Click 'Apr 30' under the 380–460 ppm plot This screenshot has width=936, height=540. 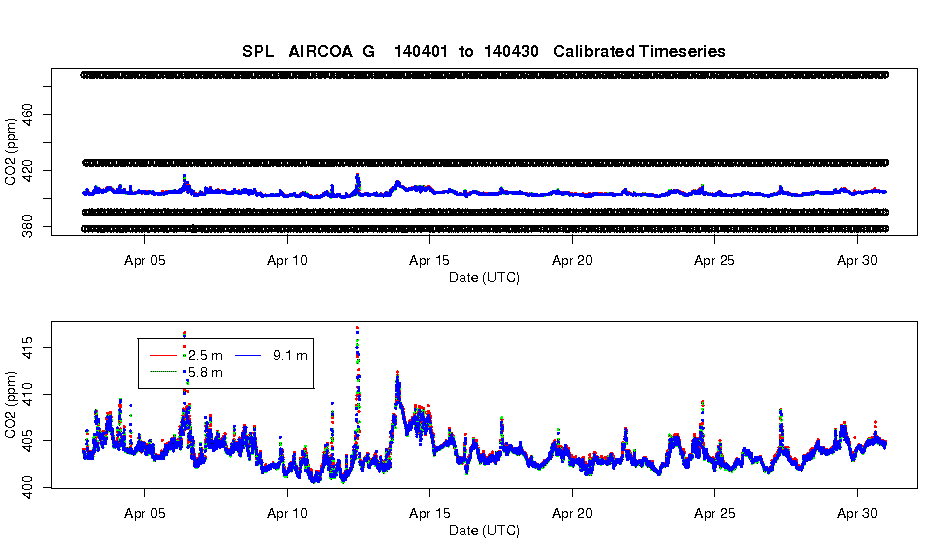(857, 261)
